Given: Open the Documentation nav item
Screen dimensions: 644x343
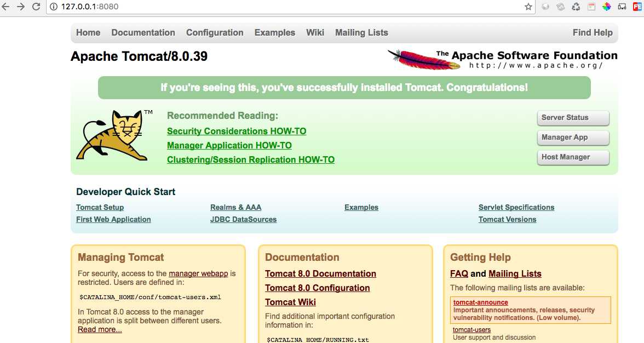Looking at the screenshot, I should pyautogui.click(x=143, y=32).
